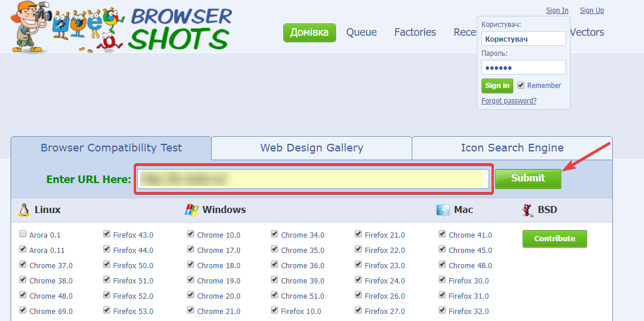Open the Домівка home tab
The width and height of the screenshot is (644, 321).
click(310, 32)
